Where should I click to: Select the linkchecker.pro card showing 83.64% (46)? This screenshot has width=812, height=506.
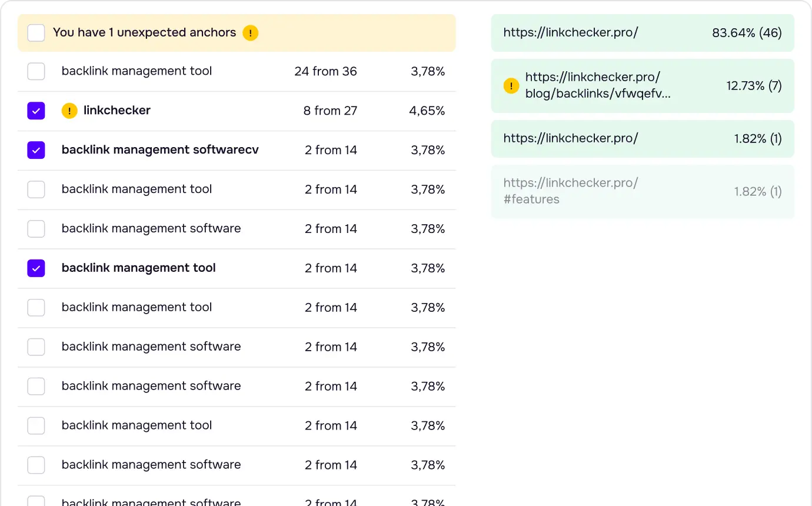click(x=643, y=33)
